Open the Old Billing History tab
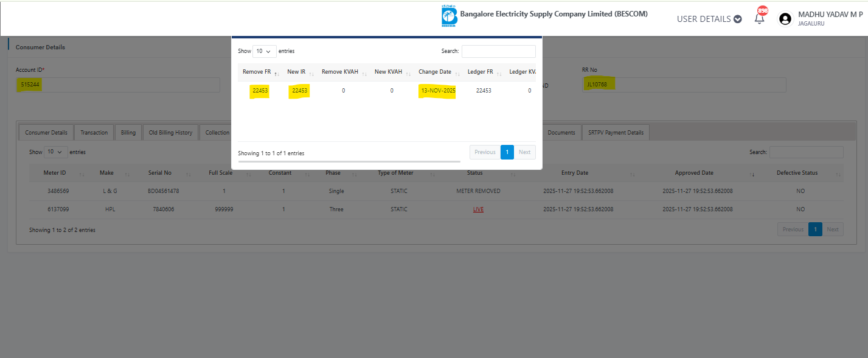 click(x=170, y=132)
